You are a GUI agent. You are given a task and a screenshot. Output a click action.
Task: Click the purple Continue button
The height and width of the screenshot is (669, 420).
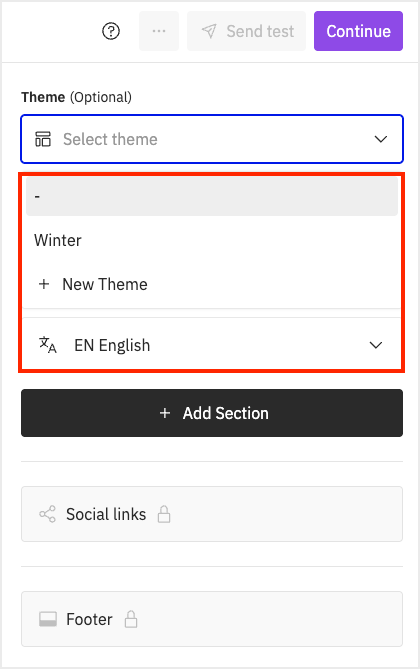click(359, 31)
